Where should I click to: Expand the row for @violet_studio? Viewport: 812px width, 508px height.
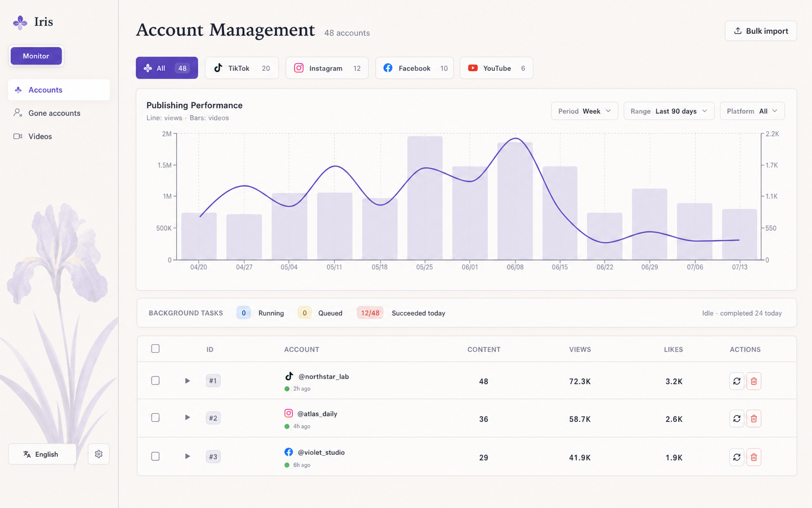click(x=187, y=456)
